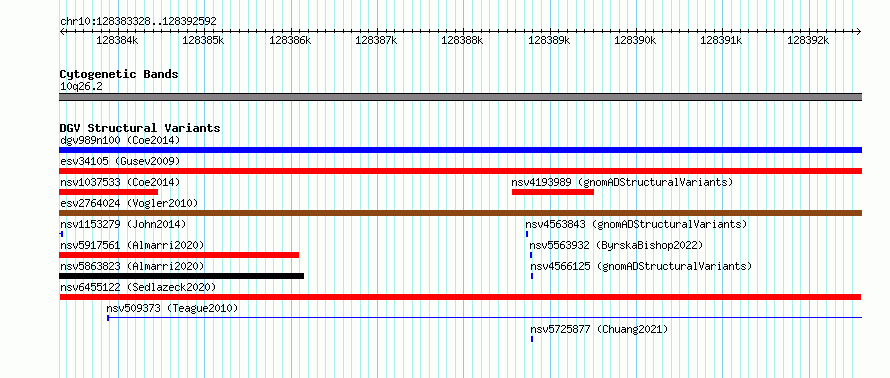Click the blue nsv4566125 marker
Image resolution: width=890 pixels, height=378 pixels.
pos(532,276)
